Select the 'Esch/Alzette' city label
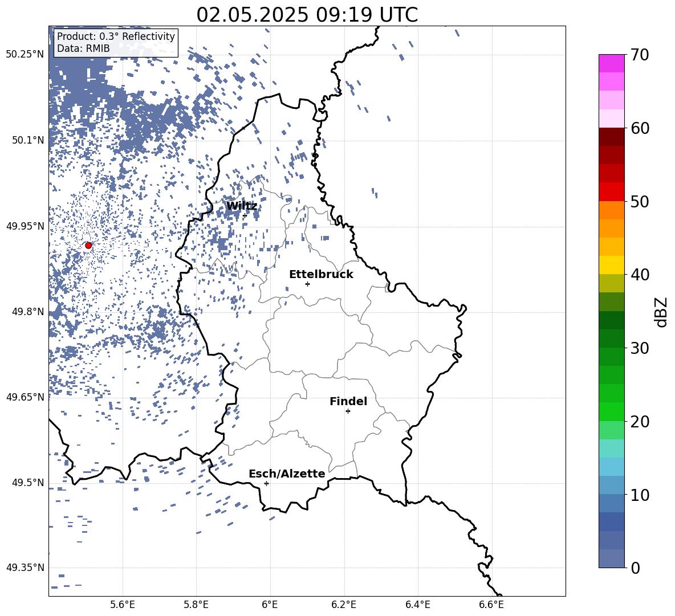675x616 pixels. [x=287, y=474]
